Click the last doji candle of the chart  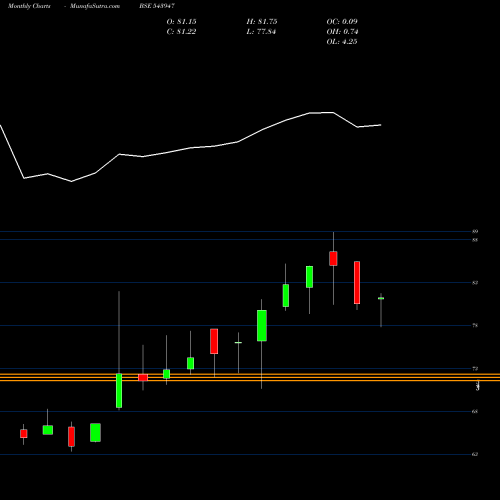[381, 298]
